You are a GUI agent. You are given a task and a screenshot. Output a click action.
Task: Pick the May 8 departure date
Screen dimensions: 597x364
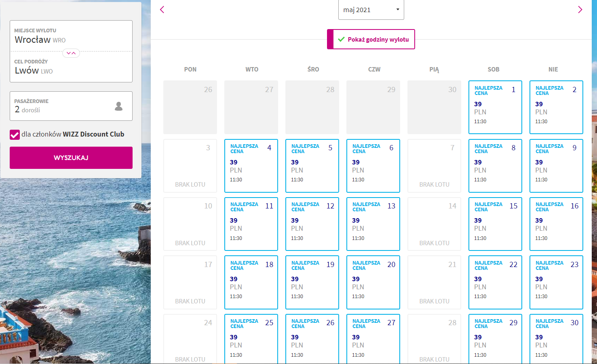[x=495, y=166]
